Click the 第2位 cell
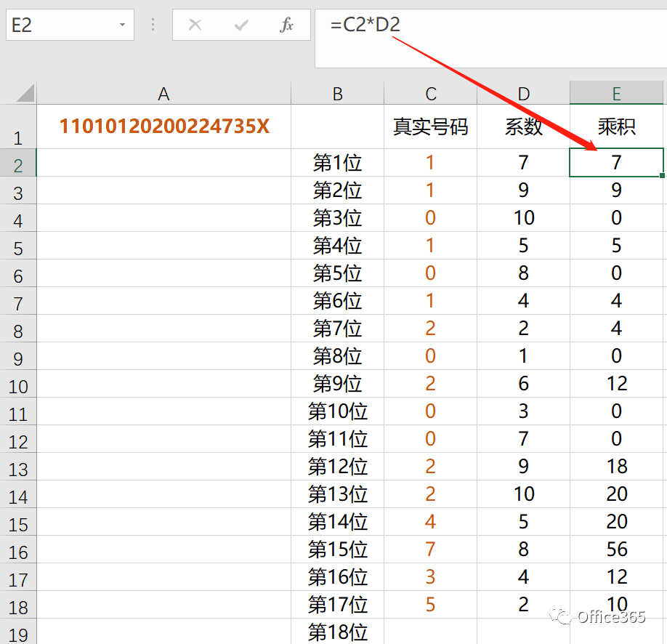Viewport: 667px width, 644px height. tap(337, 190)
